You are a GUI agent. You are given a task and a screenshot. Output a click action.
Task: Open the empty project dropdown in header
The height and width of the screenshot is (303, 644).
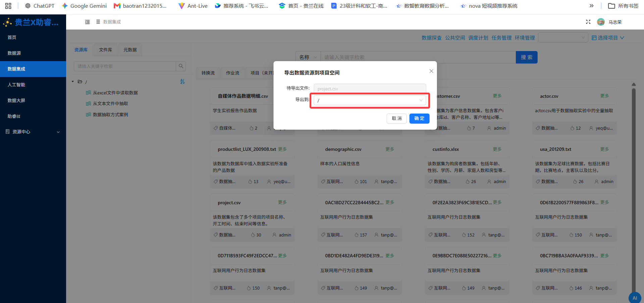pos(563,37)
